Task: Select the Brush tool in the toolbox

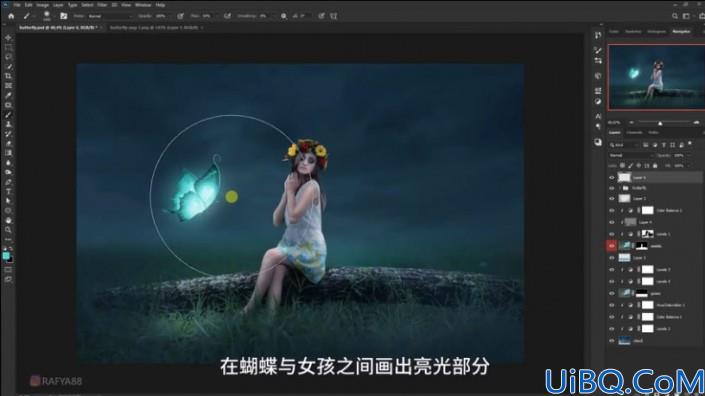Action: tap(8, 115)
